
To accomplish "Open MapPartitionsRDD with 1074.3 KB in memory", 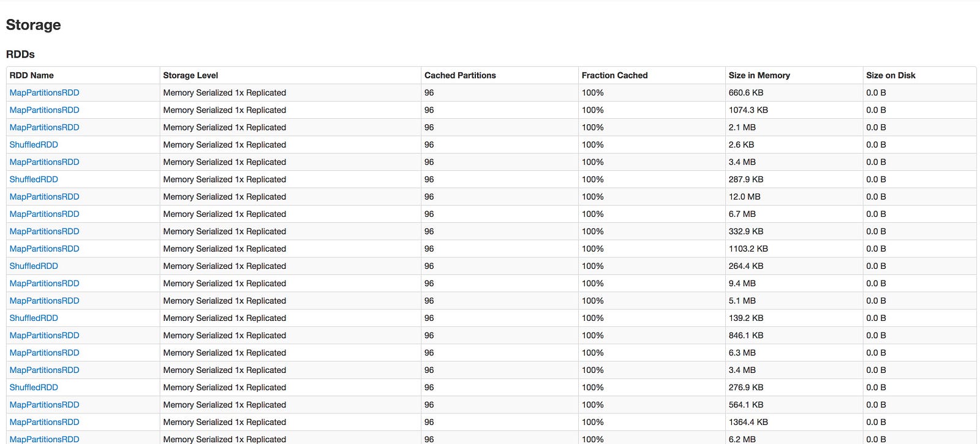I will [44, 110].
